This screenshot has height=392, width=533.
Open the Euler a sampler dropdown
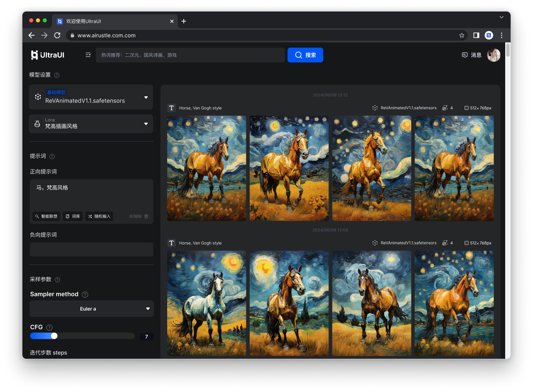coord(92,309)
